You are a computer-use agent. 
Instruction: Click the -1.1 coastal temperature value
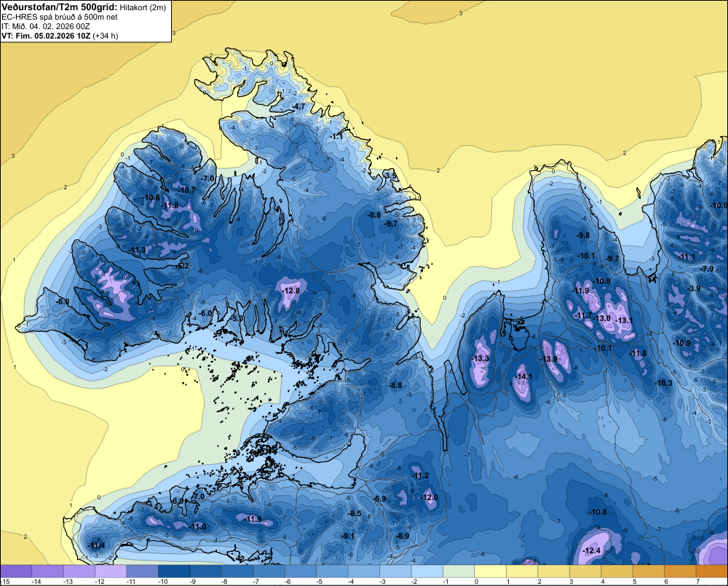tap(336, 137)
